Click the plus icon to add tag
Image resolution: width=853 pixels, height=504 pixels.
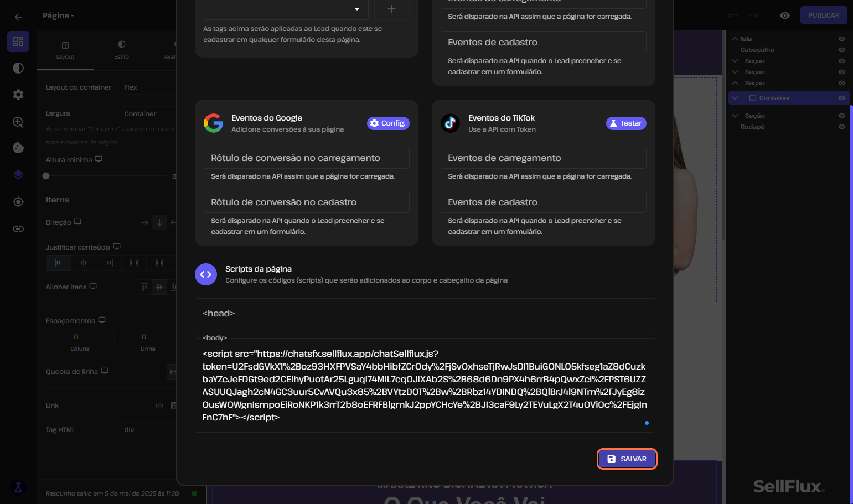tap(391, 9)
